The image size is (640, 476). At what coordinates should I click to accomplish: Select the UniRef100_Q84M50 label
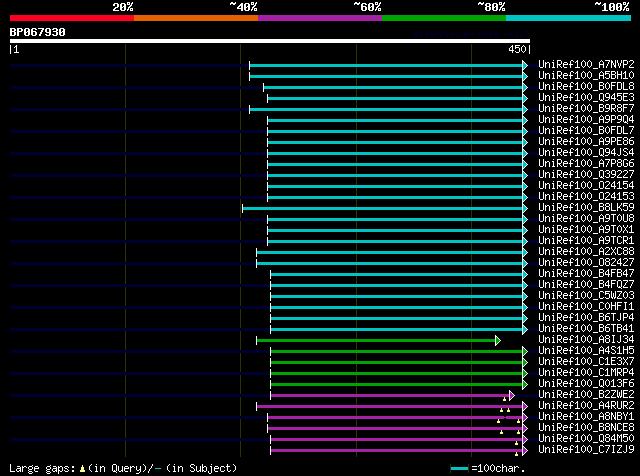(x=586, y=439)
